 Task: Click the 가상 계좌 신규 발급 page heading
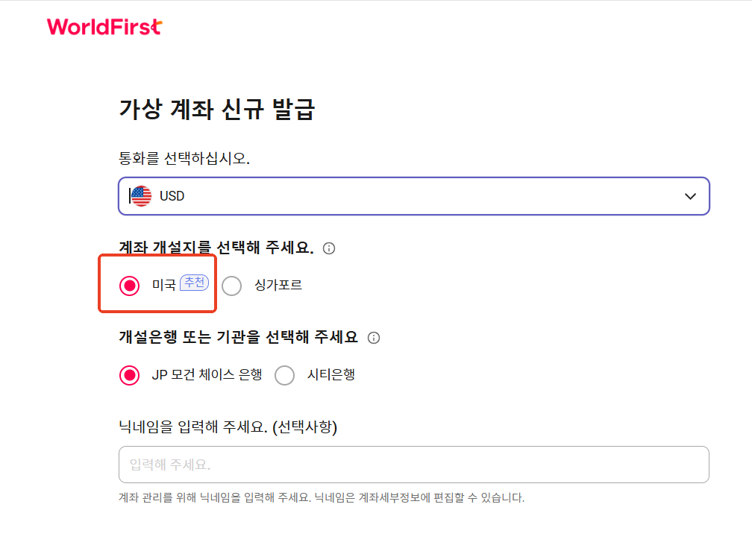tap(217, 109)
